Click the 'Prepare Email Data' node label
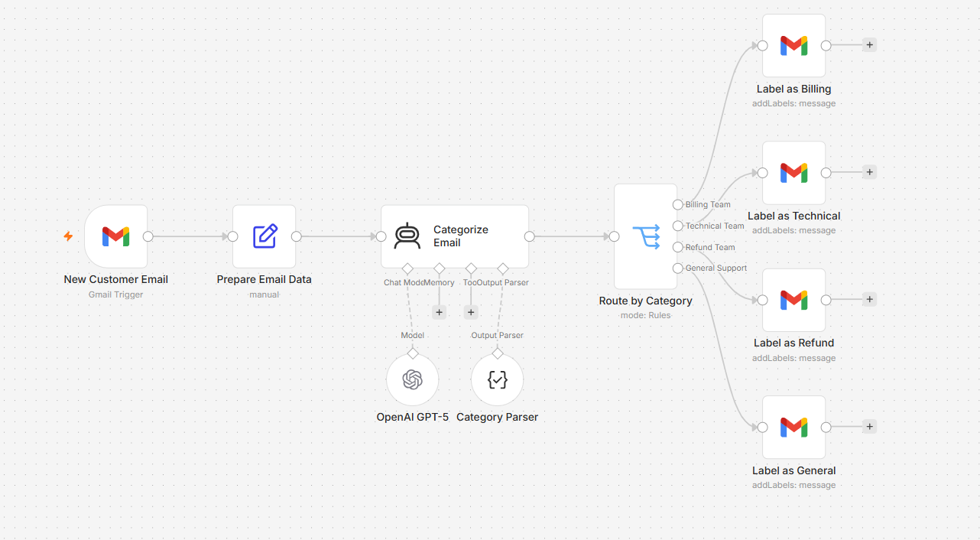The height and width of the screenshot is (540, 980). coord(264,279)
